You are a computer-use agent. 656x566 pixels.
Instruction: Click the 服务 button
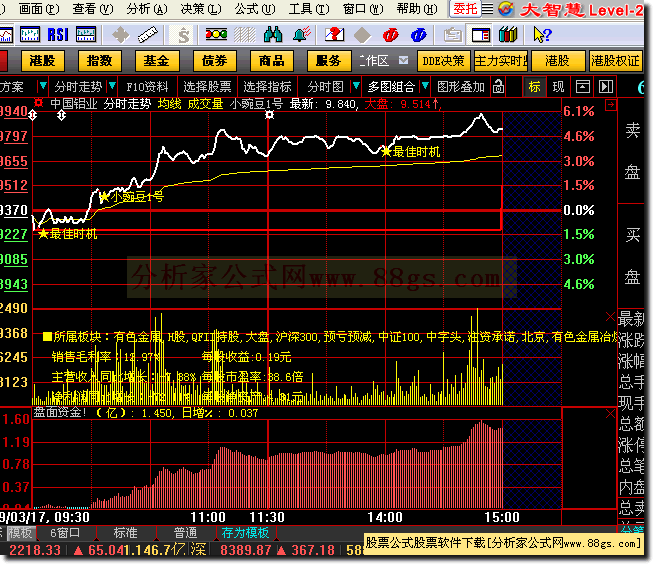329,61
